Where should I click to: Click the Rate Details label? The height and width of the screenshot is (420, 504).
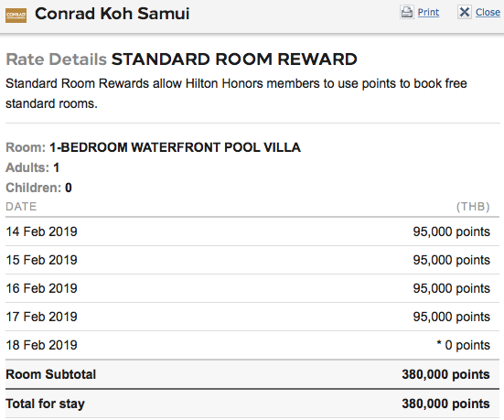[56, 59]
